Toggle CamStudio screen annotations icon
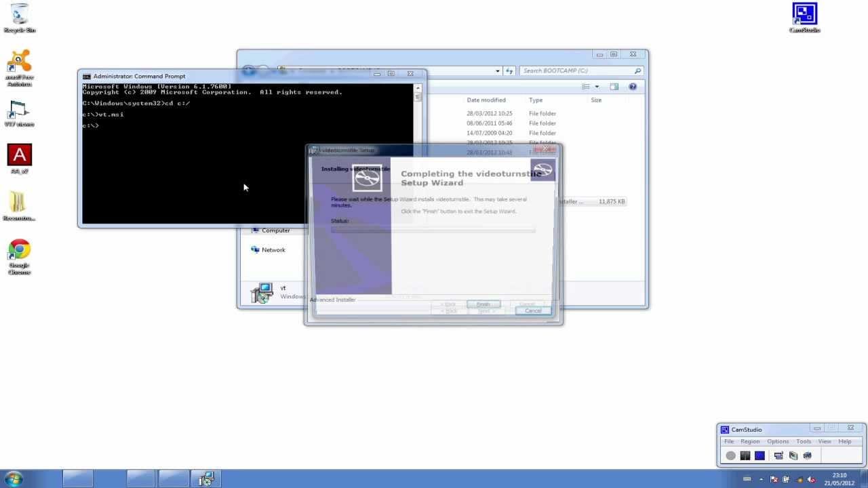 (x=778, y=455)
